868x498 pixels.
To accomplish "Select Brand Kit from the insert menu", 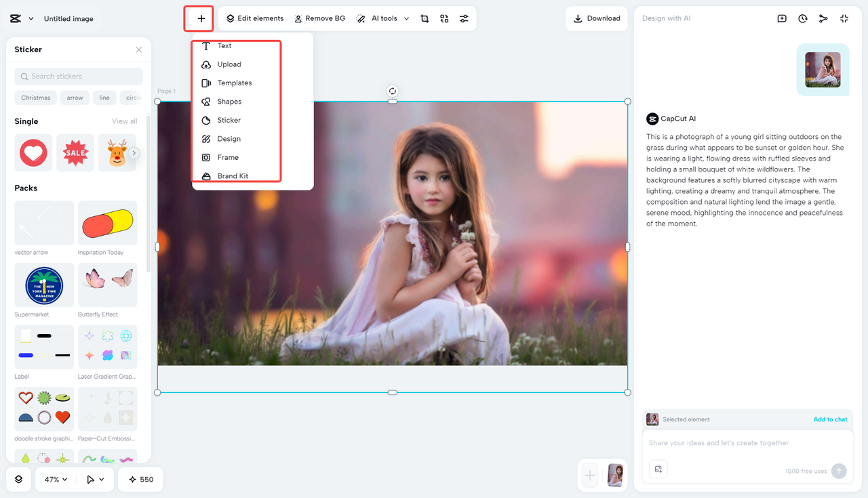I will pos(231,175).
